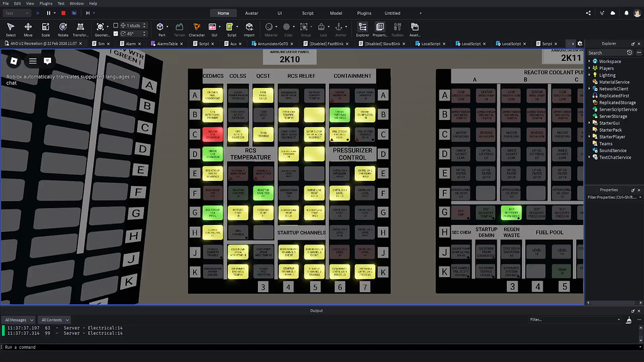Click the Group tool

click(304, 26)
